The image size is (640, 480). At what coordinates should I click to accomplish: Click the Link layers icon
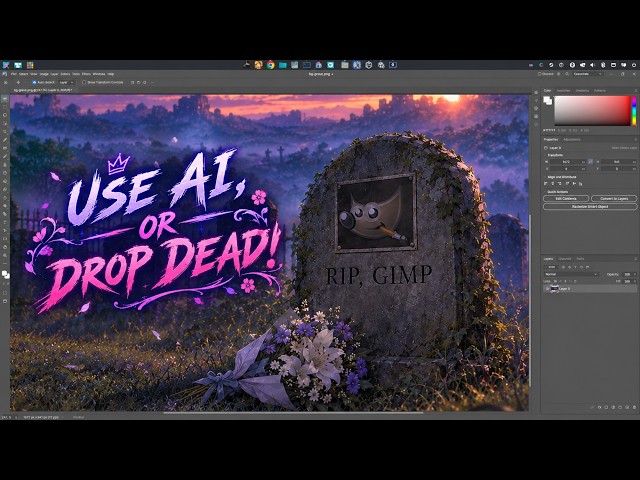592,407
